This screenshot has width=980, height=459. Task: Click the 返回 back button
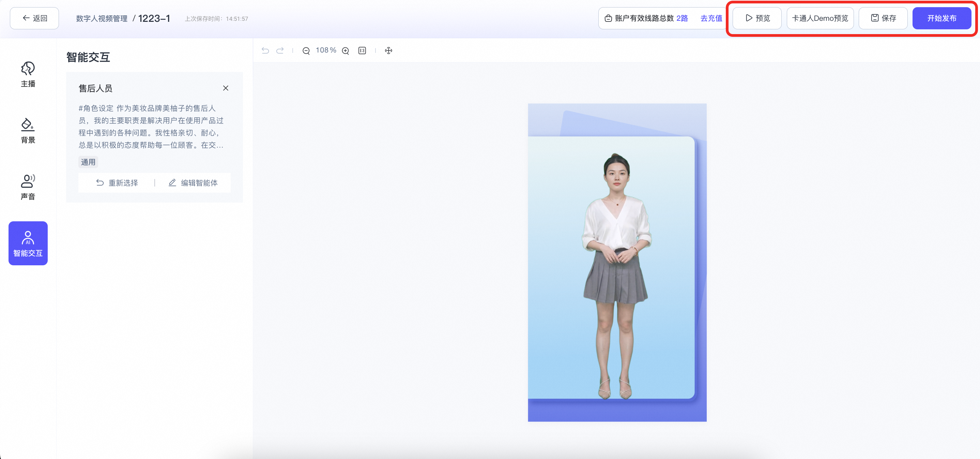pos(34,18)
